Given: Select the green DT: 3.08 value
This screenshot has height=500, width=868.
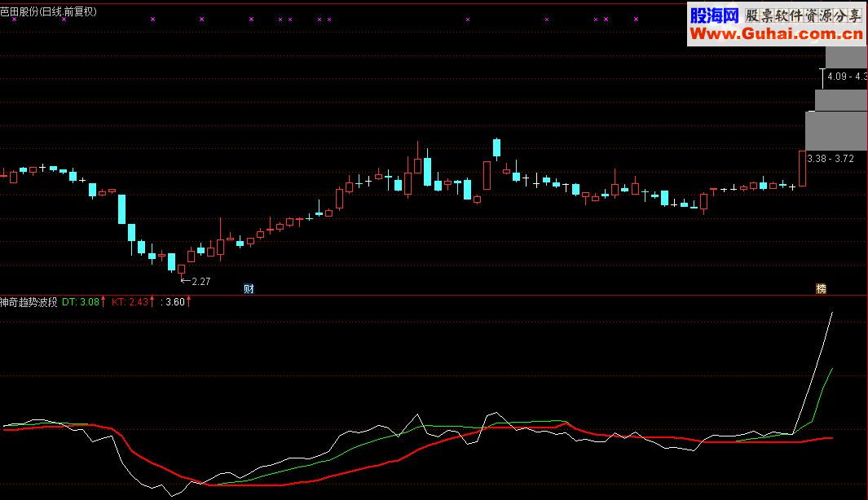Looking at the screenshot, I should 81,302.
